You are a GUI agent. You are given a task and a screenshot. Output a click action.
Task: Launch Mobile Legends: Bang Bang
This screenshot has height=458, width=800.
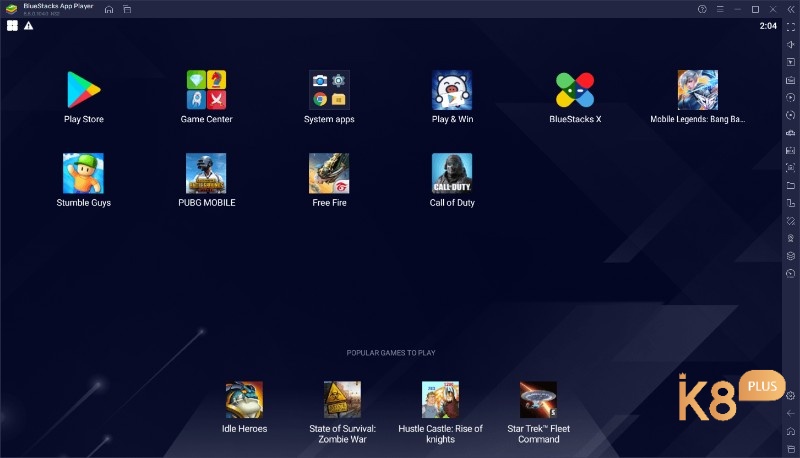697,90
